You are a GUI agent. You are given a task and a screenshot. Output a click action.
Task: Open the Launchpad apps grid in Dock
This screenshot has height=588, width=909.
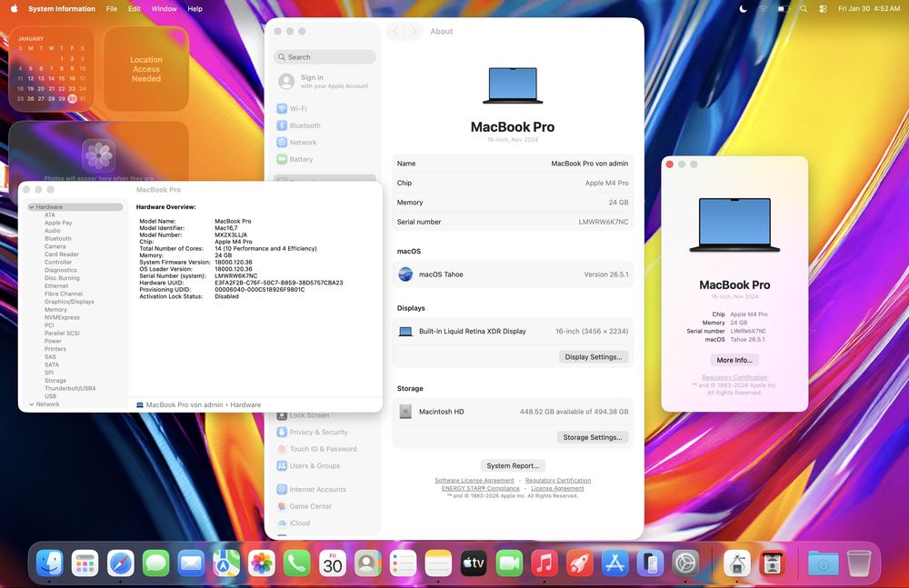(85, 563)
